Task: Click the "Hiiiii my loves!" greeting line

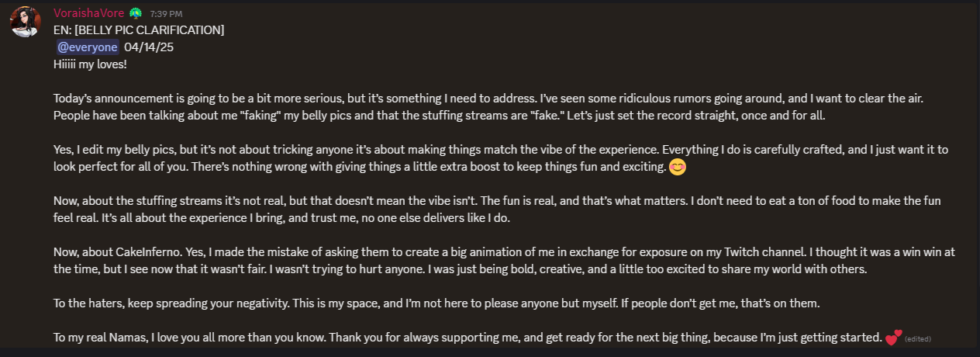Action: tap(90, 64)
